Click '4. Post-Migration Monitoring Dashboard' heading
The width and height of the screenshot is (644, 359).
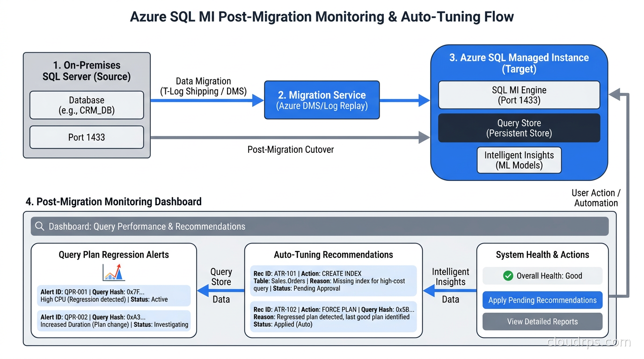click(x=114, y=202)
